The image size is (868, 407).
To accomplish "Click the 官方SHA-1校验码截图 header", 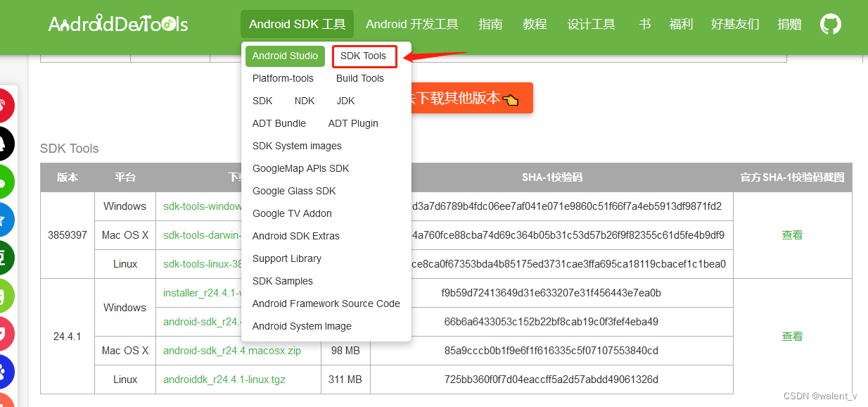I will coord(792,177).
